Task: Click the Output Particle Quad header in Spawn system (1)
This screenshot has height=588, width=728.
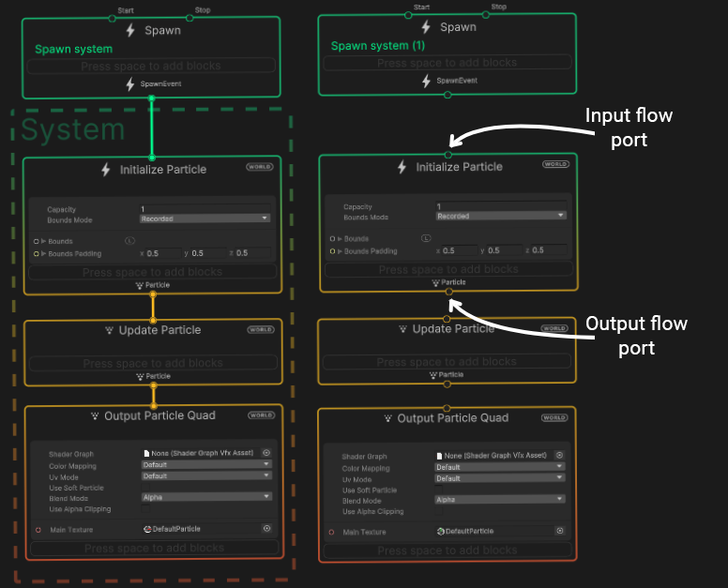Action: tap(452, 418)
